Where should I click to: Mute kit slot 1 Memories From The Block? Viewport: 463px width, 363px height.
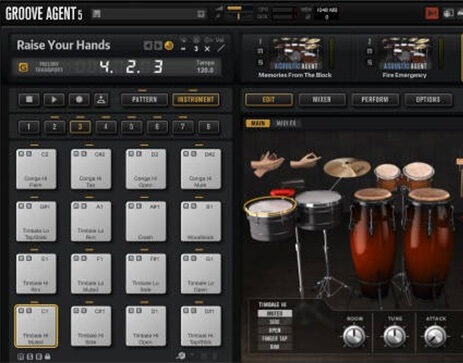[x=260, y=52]
